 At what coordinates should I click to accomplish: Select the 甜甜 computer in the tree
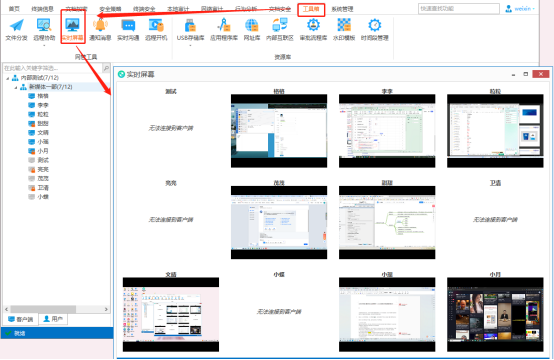pyautogui.click(x=39, y=124)
